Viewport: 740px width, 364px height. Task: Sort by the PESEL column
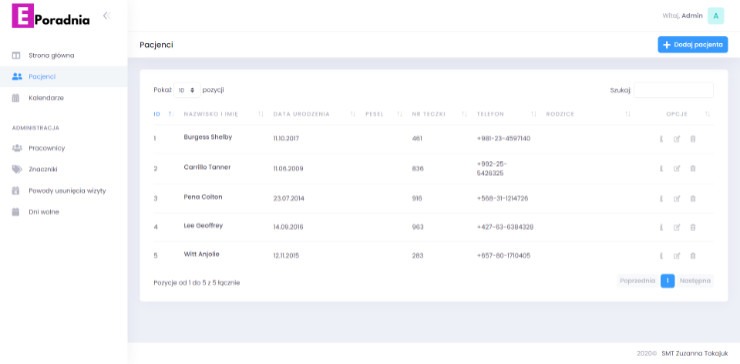point(384,114)
